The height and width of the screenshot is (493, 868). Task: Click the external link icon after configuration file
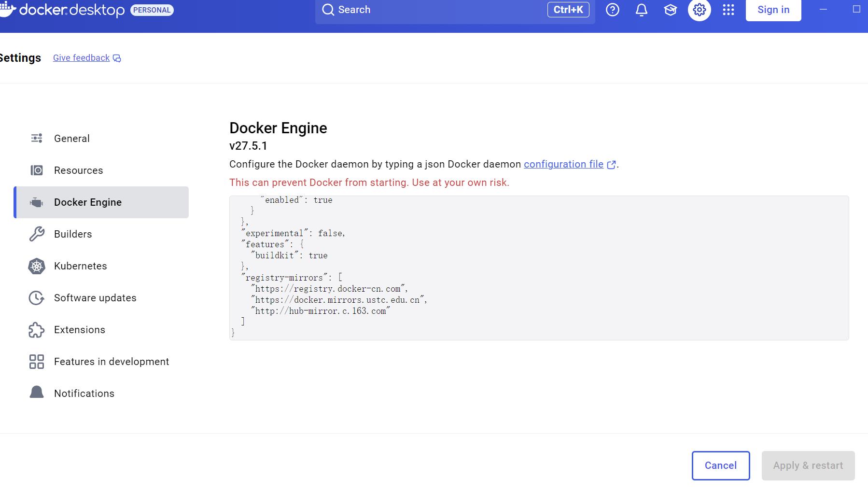coord(611,165)
